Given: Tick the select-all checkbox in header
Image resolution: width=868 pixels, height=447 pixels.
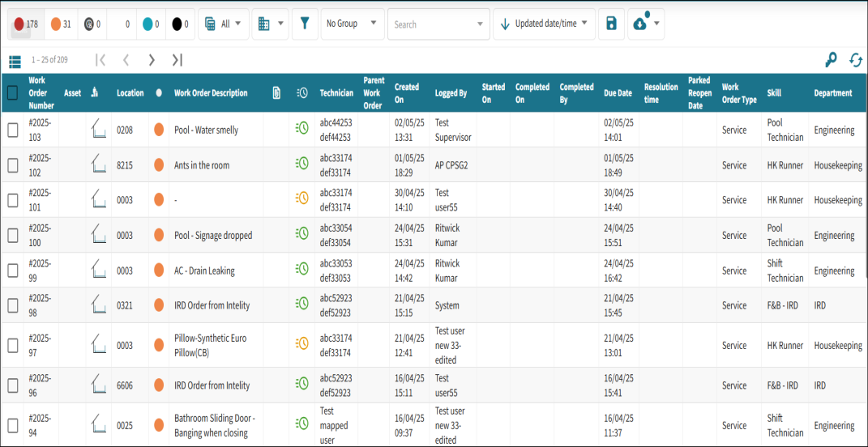Looking at the screenshot, I should click(12, 93).
